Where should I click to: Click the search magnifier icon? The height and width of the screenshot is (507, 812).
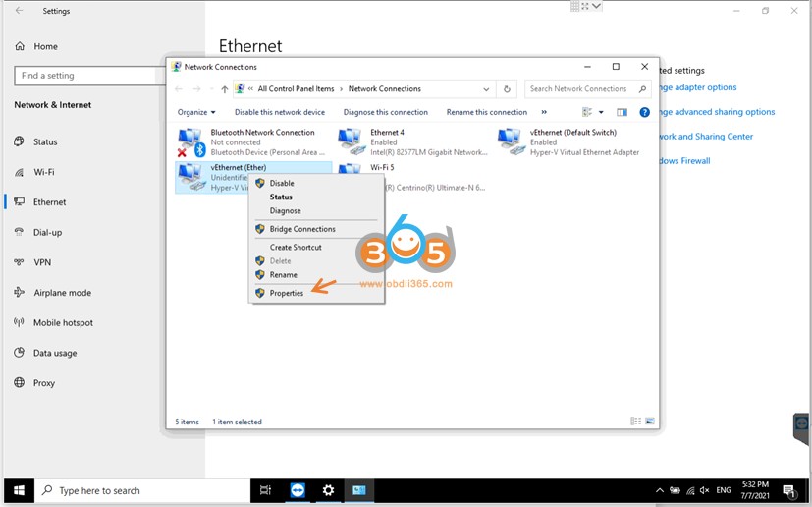pyautogui.click(x=643, y=89)
